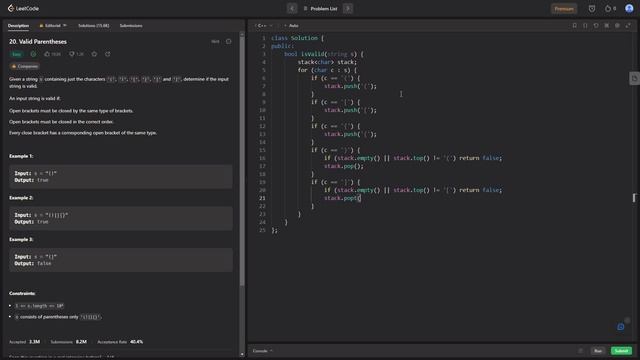Viewport: 640px width, 360px height.
Task: Add the problem to favorites star
Action: 94,54
